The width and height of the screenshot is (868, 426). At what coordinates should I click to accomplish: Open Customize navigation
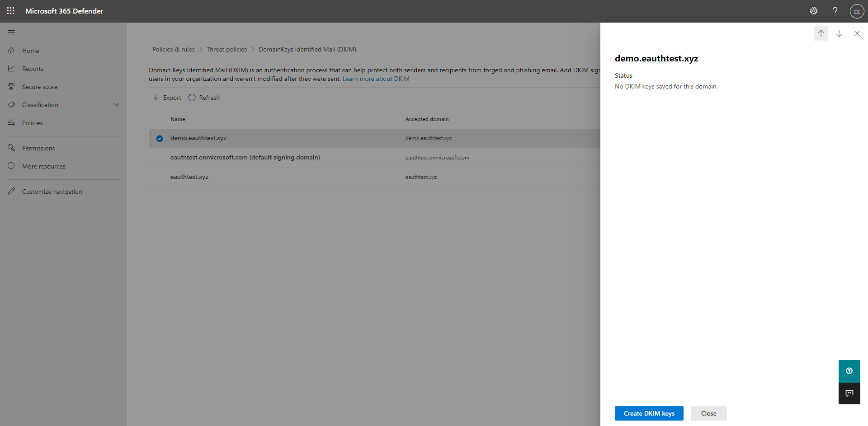tap(52, 192)
